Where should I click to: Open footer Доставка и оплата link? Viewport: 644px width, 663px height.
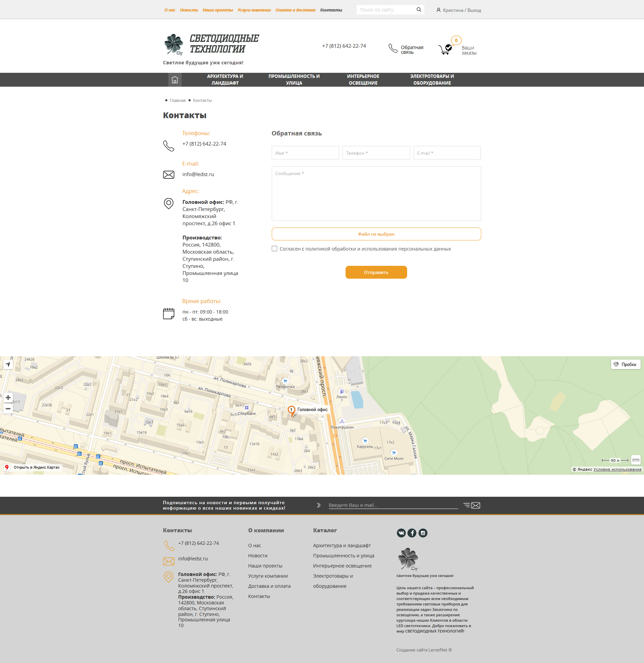click(x=269, y=586)
